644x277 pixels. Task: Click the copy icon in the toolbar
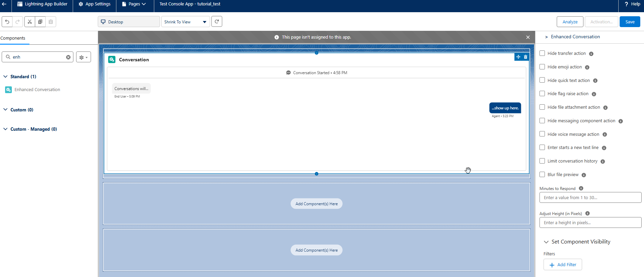coord(40,22)
